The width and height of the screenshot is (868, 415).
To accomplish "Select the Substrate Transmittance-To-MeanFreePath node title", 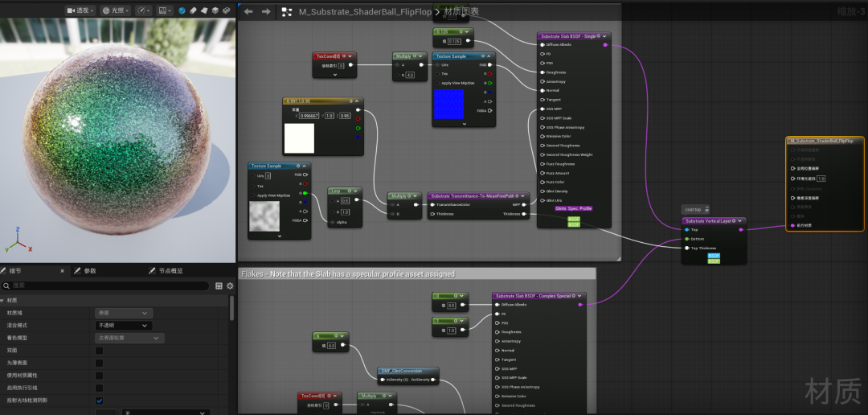I will point(474,196).
